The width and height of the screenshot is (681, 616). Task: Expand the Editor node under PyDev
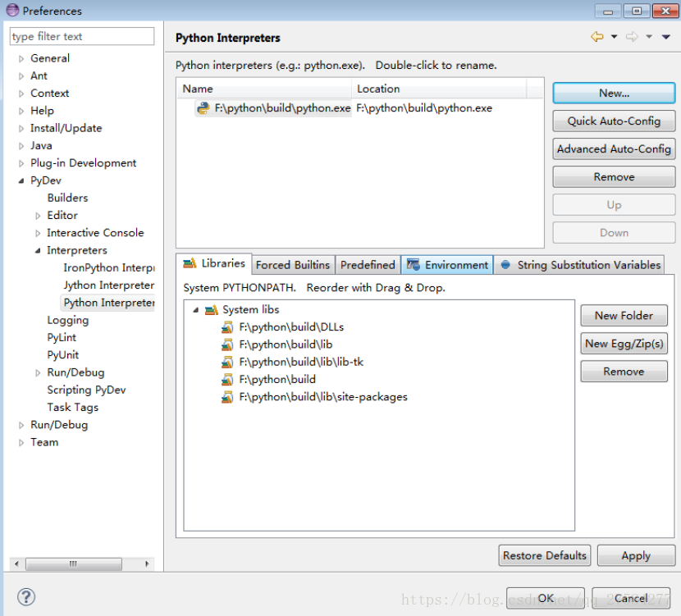pos(38,216)
